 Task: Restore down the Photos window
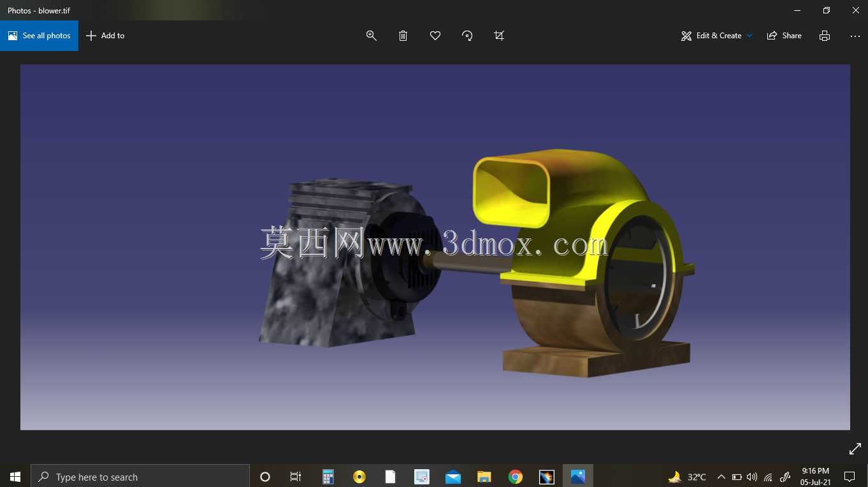[x=827, y=10]
